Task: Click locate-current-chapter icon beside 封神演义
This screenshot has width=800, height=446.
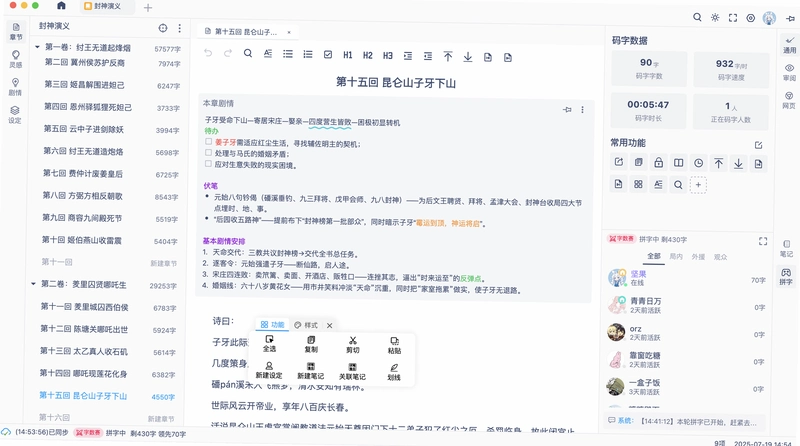Action: [163, 28]
